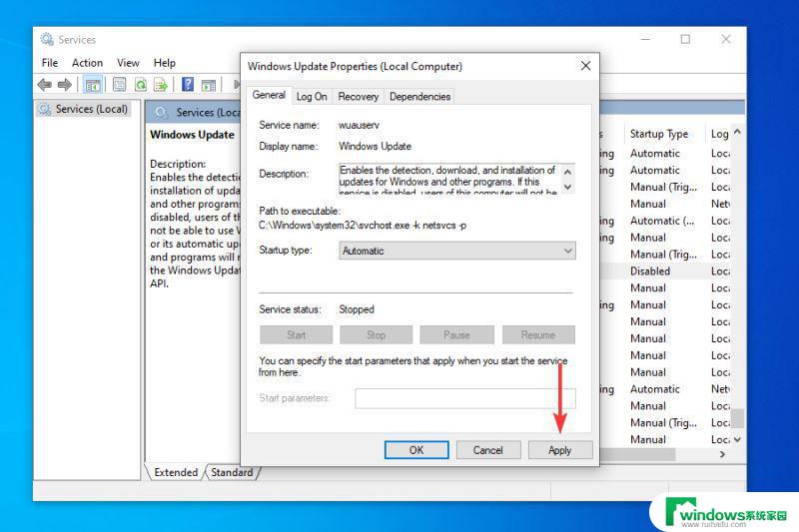Viewport: 799px width, 532px height.
Task: Open the View menu
Action: pos(128,63)
